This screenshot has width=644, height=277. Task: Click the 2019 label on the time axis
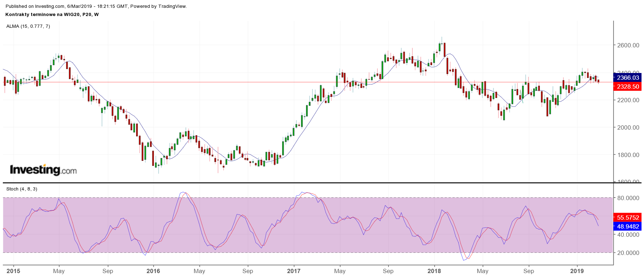point(577,271)
